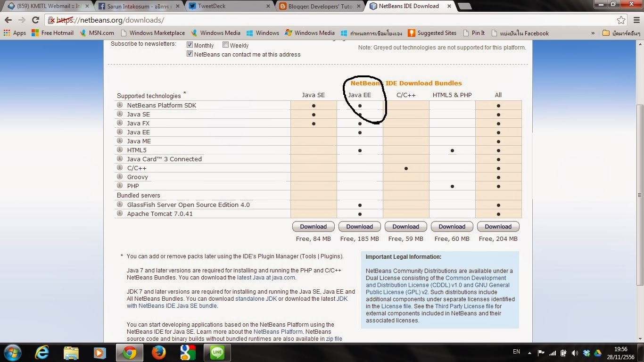Viewport: 644px width, 362px height.
Task: Uncheck 'NetBeans can contact me at this address'
Action: 190,53
